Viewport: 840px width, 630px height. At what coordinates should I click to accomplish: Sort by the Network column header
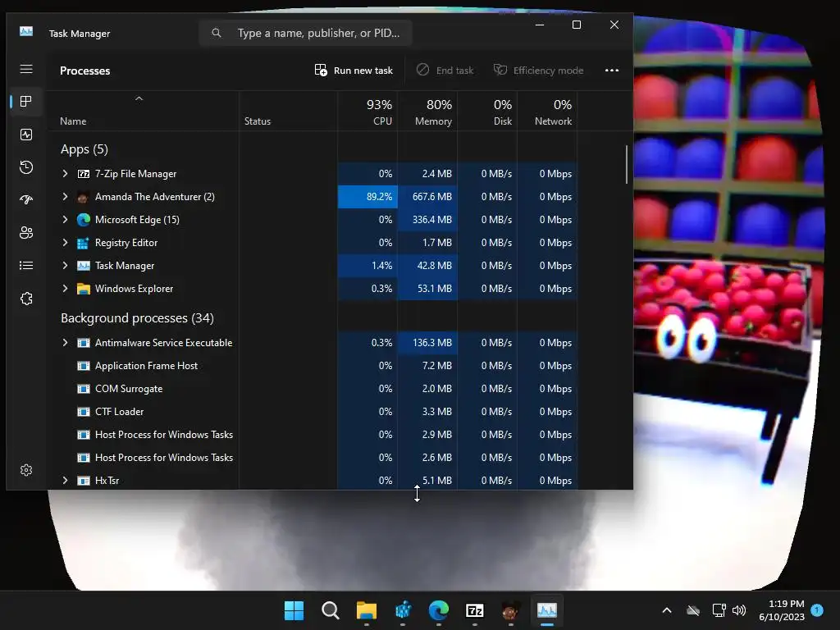(x=547, y=112)
